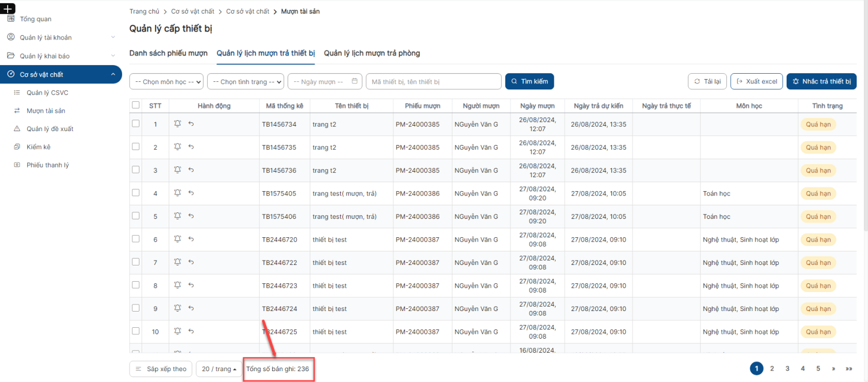Screen dimensions: 868x382
Task: Click the Tổng quan sidebar icon
Action: (11, 19)
